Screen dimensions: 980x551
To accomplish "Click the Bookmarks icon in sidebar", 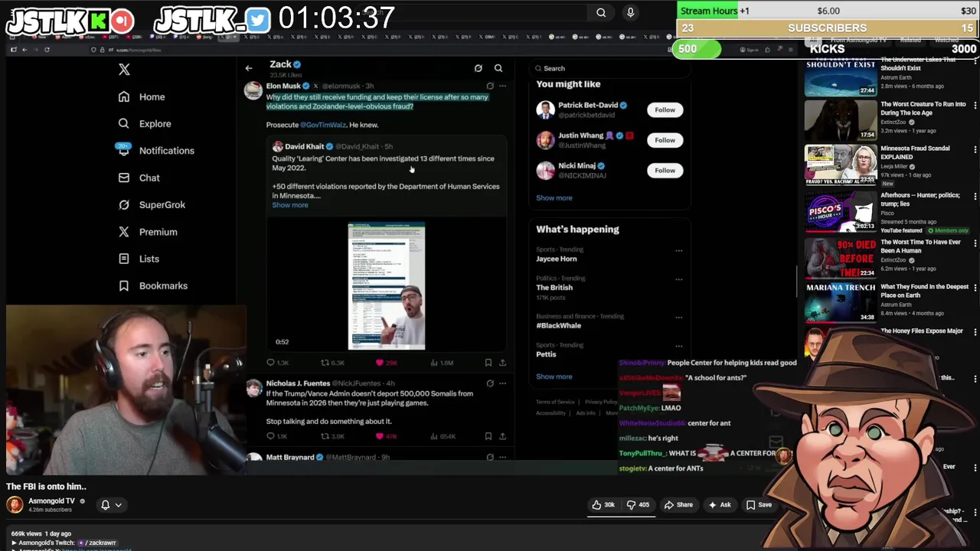I will pyautogui.click(x=124, y=285).
